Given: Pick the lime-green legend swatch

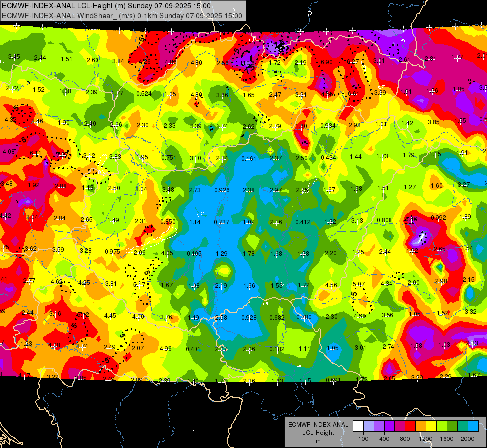Looking at the screenshot, I should pos(442,426).
